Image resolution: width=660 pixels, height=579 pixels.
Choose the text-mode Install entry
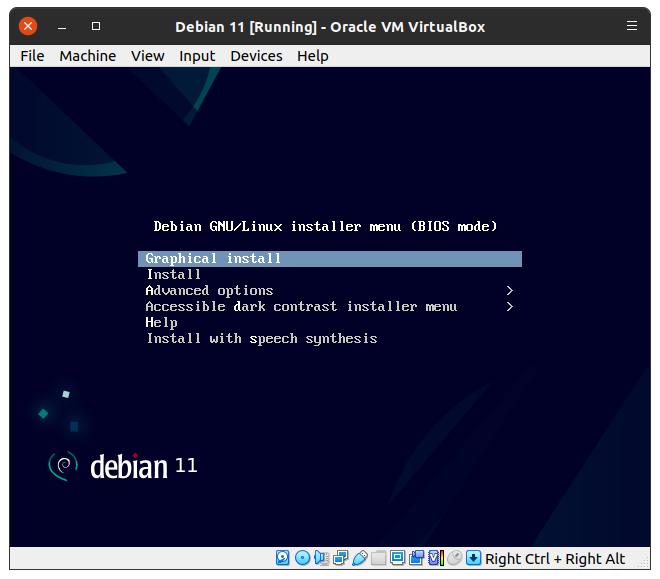[x=174, y=275]
